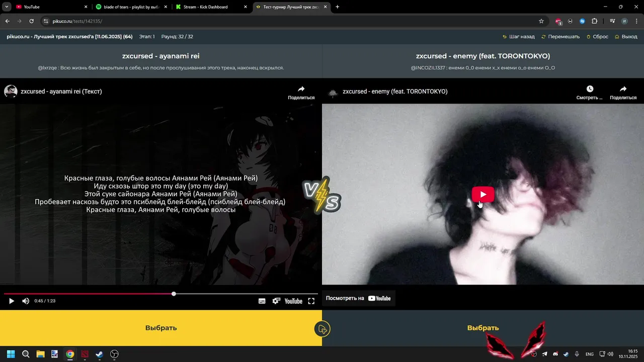Open media controls icon in Chrome toolbar

(612, 21)
